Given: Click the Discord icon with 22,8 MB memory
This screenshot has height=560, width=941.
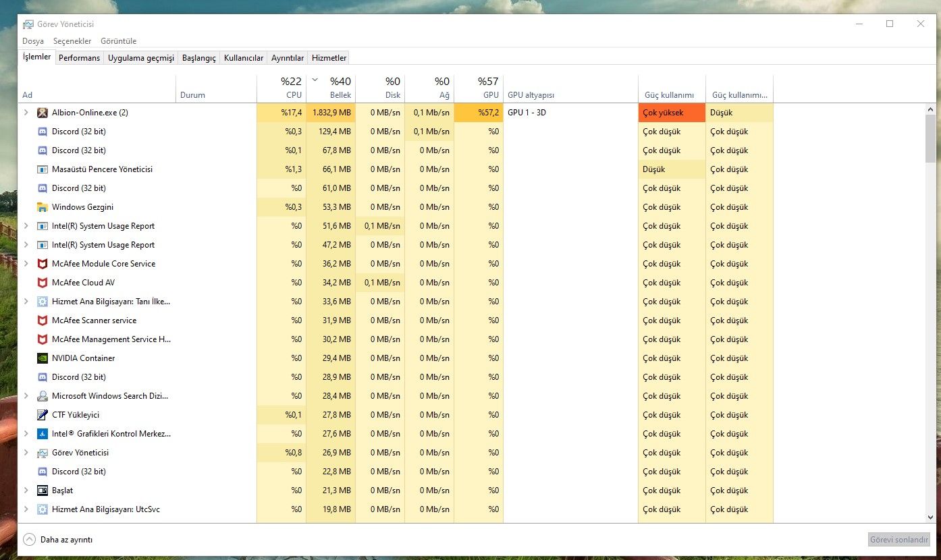Looking at the screenshot, I should [42, 472].
